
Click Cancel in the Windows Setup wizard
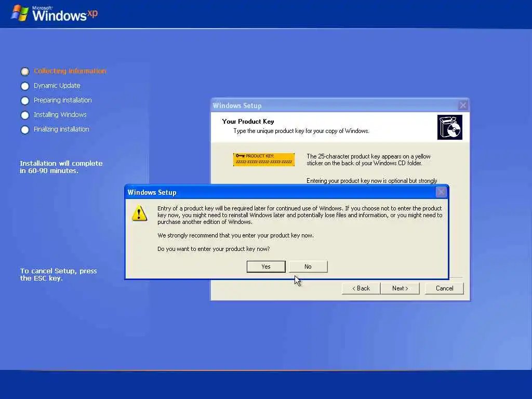coord(444,288)
